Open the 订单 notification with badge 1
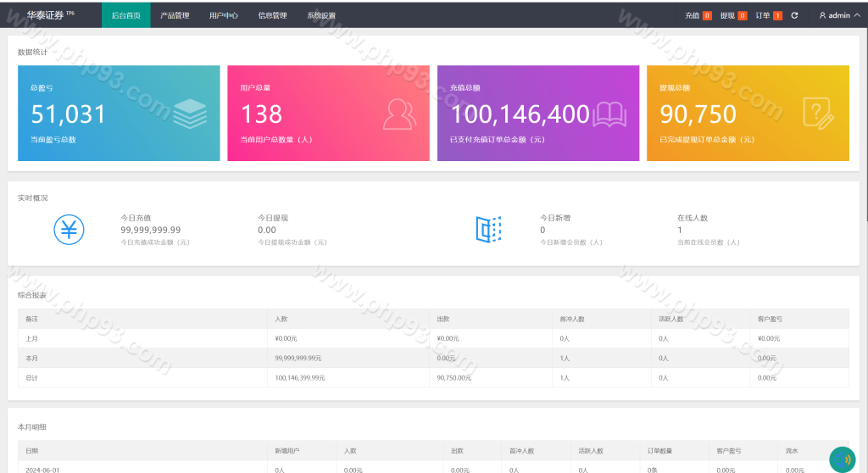This screenshot has height=473, width=868. click(768, 15)
